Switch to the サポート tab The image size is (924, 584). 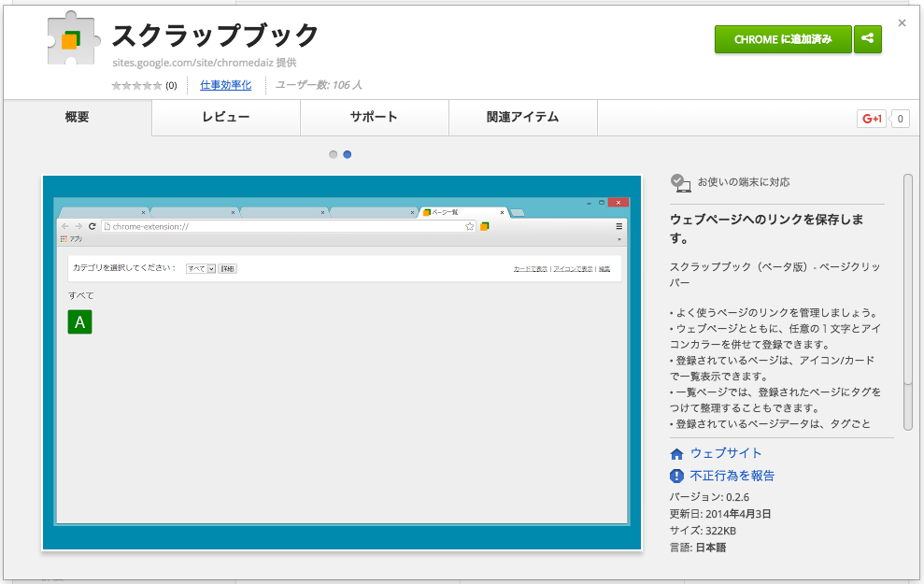tap(375, 118)
